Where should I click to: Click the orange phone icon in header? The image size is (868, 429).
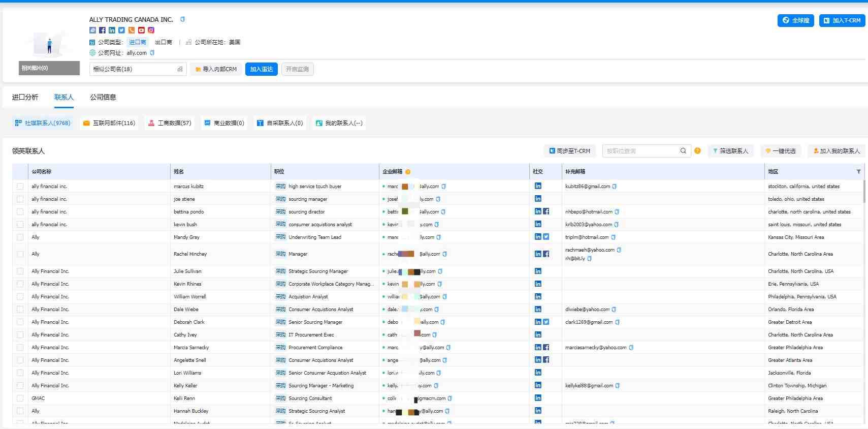pos(132,30)
